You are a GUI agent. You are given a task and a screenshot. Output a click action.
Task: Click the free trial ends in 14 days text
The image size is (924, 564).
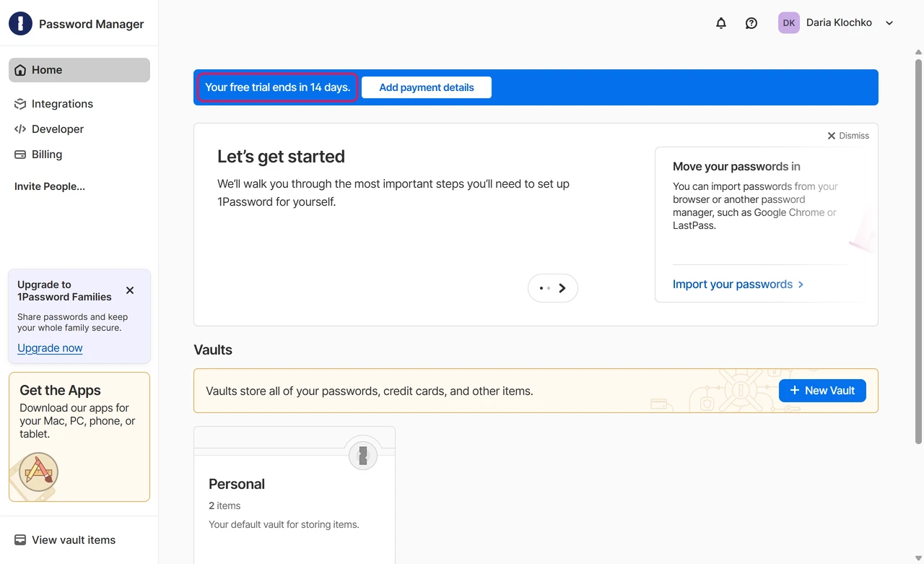click(x=277, y=87)
